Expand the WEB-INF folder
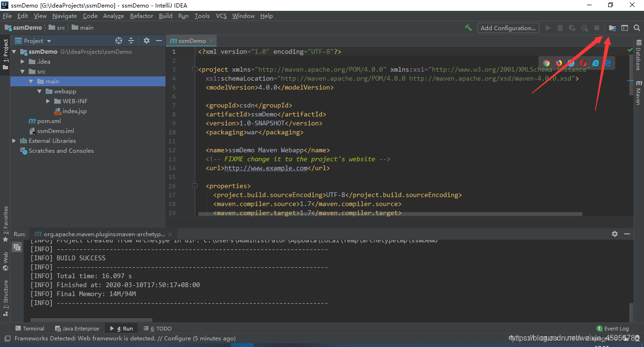644x347 pixels. (48, 101)
